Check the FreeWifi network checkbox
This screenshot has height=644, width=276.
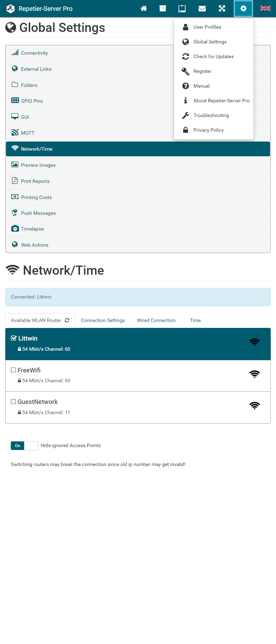[x=13, y=370]
